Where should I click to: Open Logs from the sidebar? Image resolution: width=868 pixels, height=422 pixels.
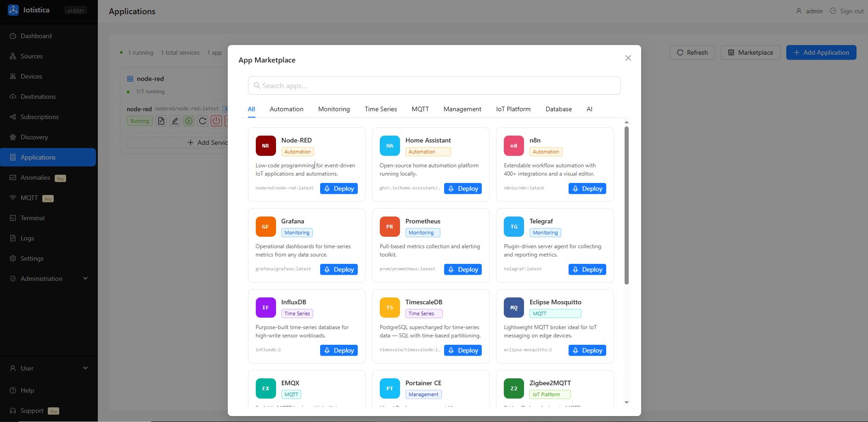48,238
